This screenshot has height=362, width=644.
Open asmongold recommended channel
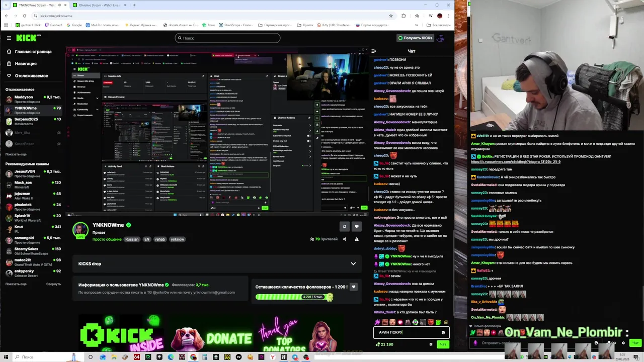click(33, 240)
